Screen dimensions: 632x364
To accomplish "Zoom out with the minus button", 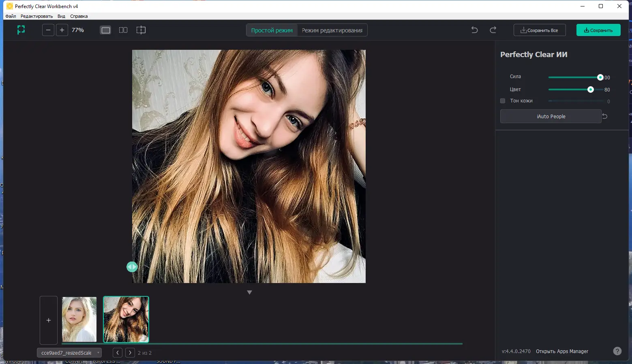I will pyautogui.click(x=48, y=30).
